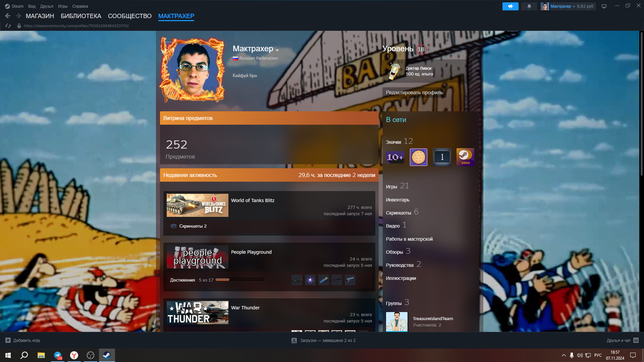Open Telegram from the taskbar
644x362 pixels.
pyautogui.click(x=58, y=355)
